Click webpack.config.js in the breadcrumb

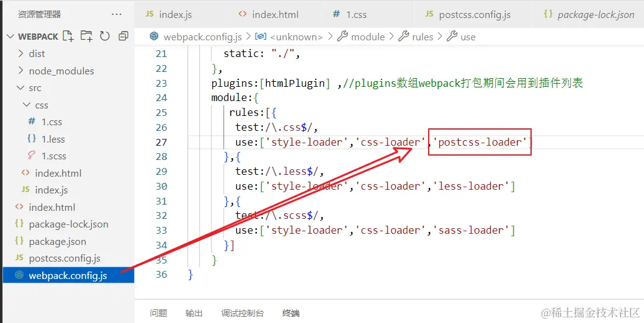point(202,37)
